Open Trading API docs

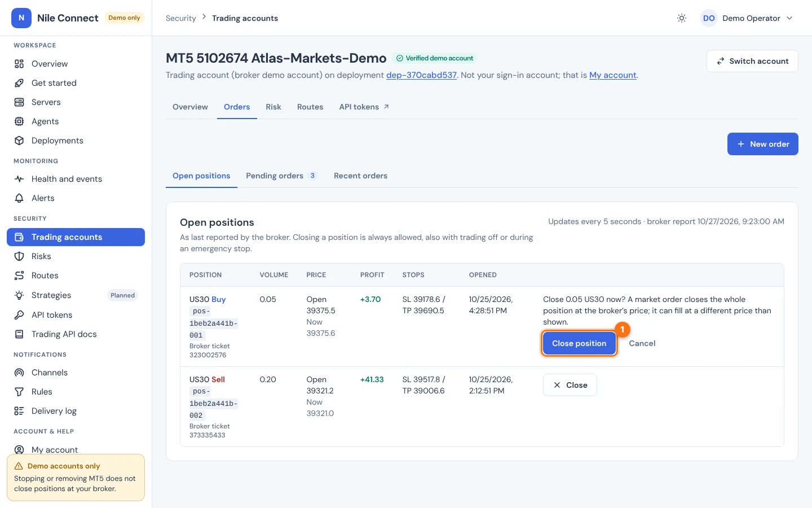click(x=76, y=334)
